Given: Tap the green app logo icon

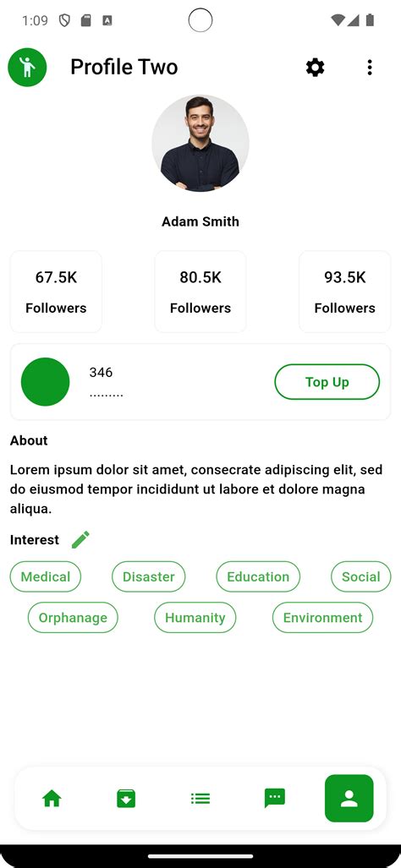Looking at the screenshot, I should (x=27, y=68).
